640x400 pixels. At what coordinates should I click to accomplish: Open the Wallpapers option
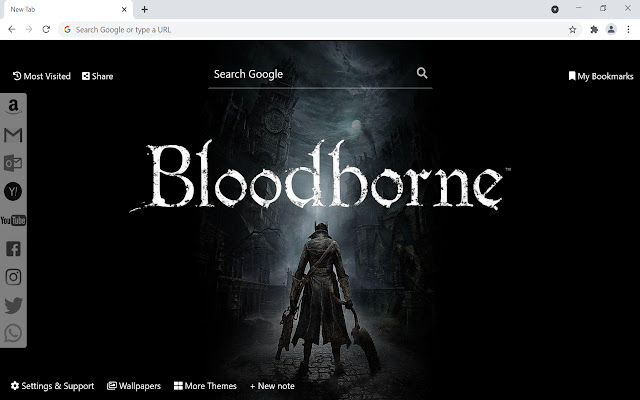134,386
